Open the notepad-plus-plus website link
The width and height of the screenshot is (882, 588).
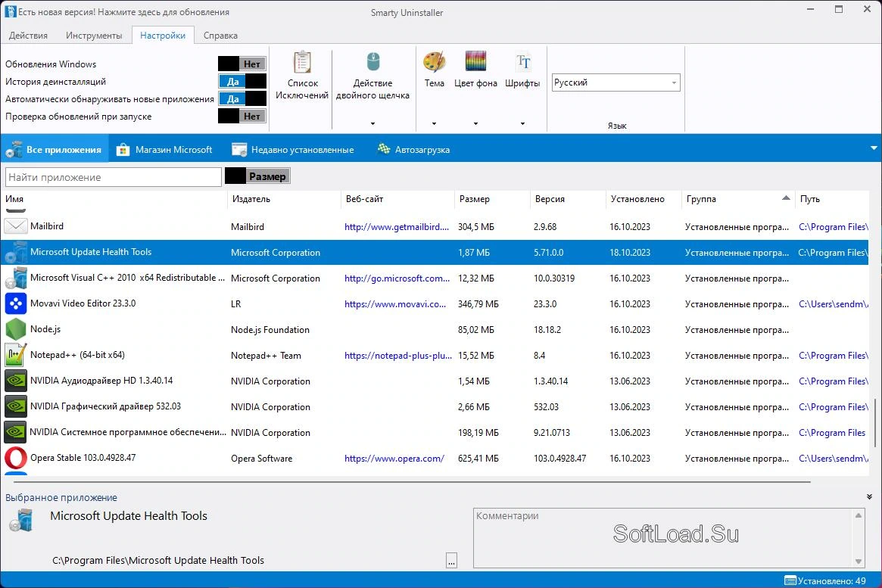click(x=397, y=355)
